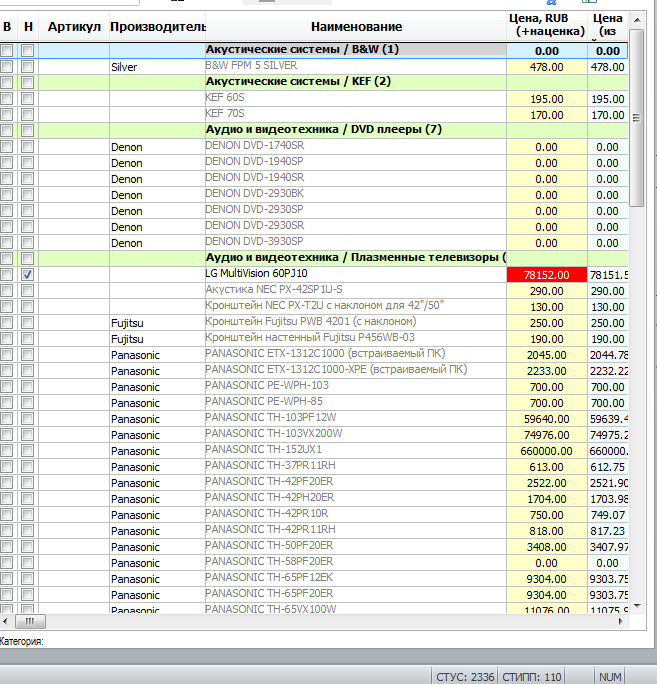The image size is (657, 684).
Task: Click the 660000.00 price cell
Action: coord(547,451)
